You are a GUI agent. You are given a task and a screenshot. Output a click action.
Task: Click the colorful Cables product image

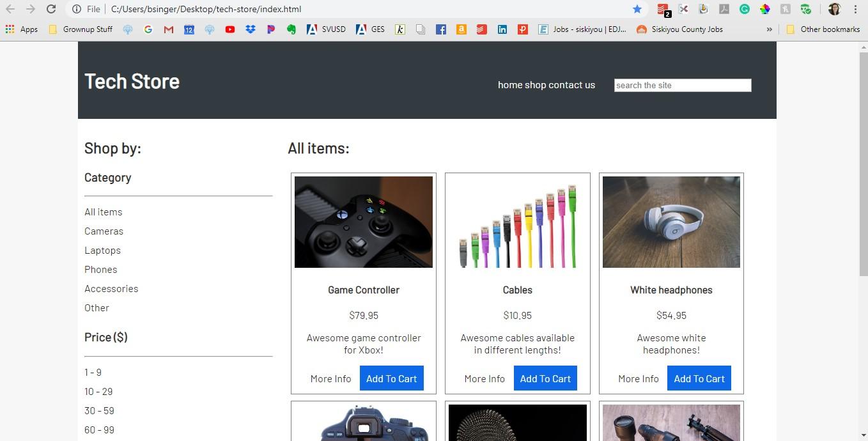pos(518,222)
